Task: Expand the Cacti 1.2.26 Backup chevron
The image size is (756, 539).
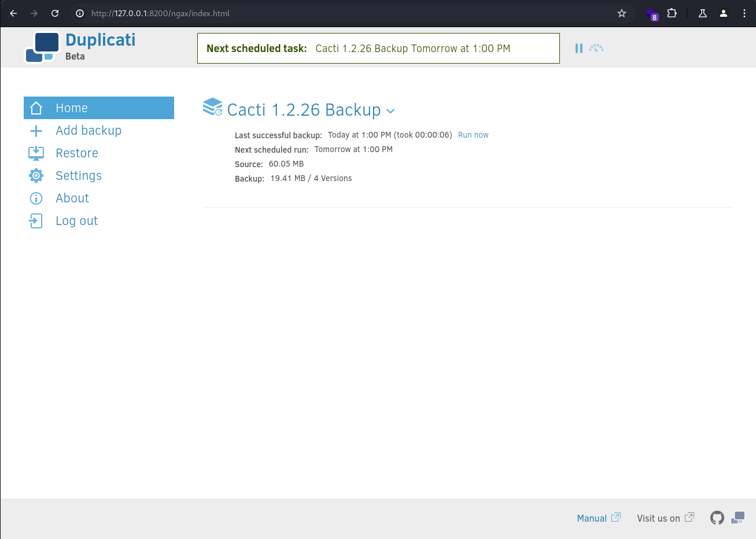Action: click(x=390, y=111)
